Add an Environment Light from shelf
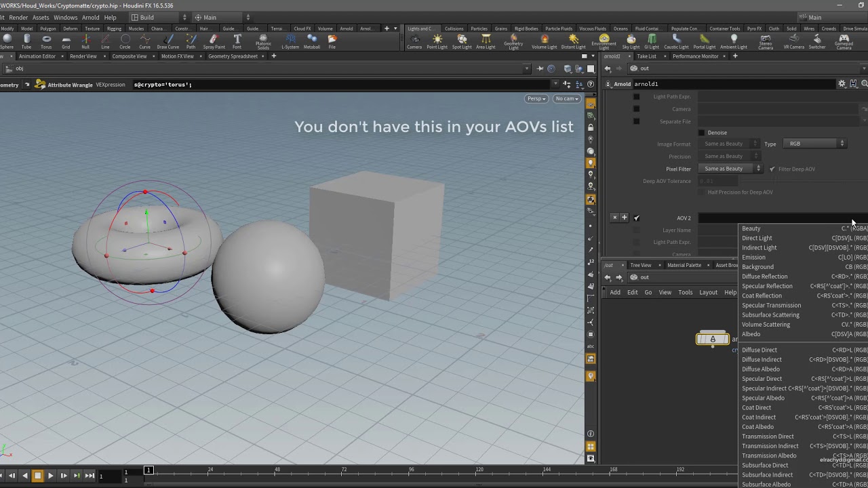This screenshot has width=868, height=488. tap(604, 41)
